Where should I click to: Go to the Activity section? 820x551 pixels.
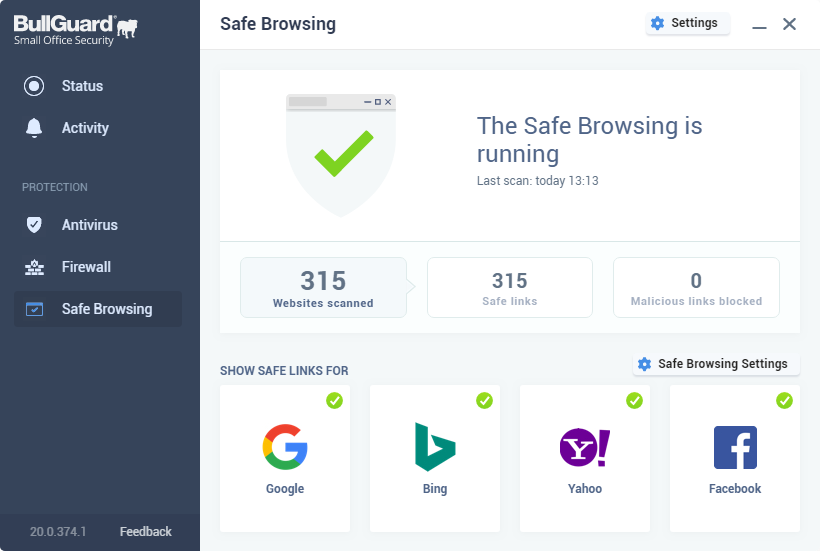point(85,128)
